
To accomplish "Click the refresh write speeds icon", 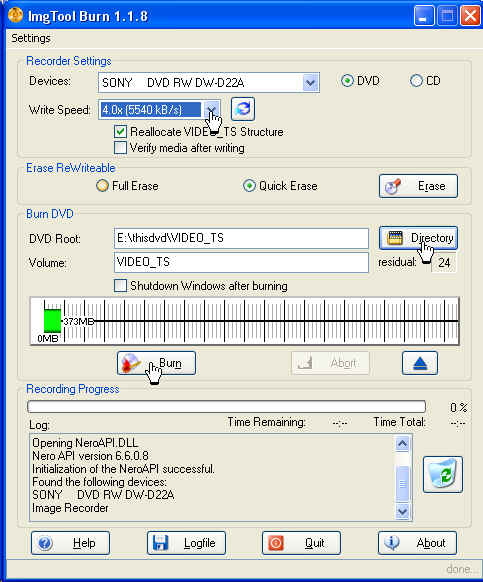I will point(243,109).
